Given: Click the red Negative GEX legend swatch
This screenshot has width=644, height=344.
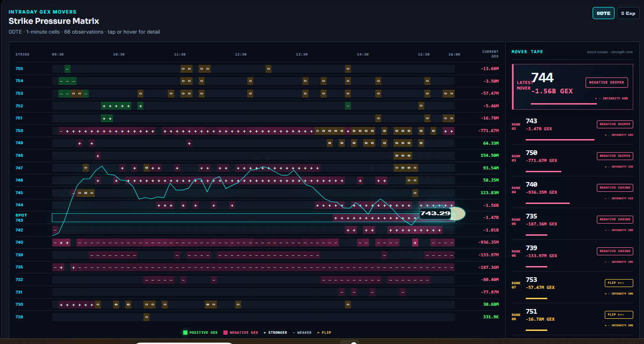Looking at the screenshot, I should 225,333.
